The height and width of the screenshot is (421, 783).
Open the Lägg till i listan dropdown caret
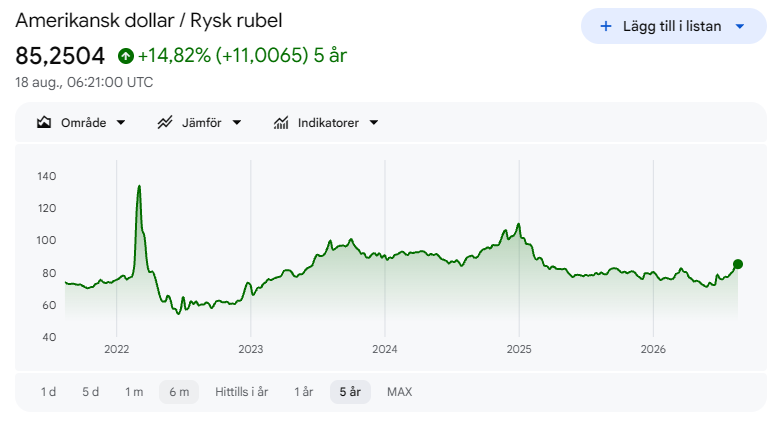coord(740,26)
